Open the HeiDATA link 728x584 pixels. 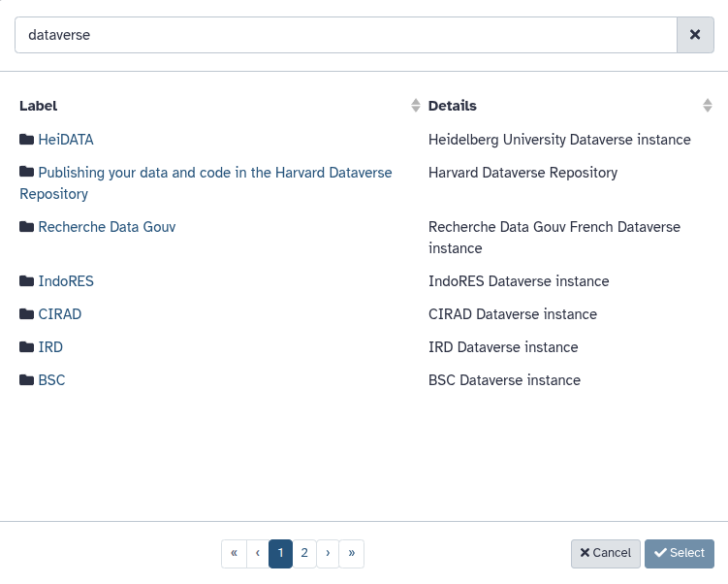[66, 140]
